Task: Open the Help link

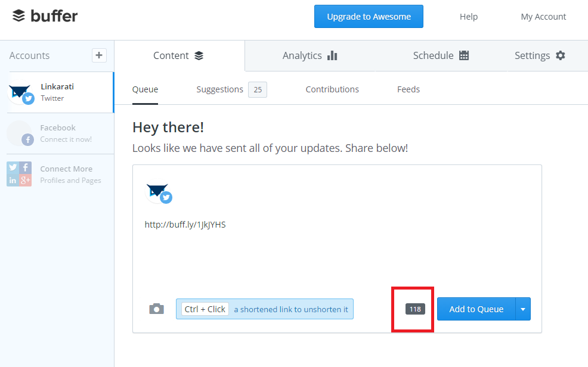Action: click(x=469, y=17)
